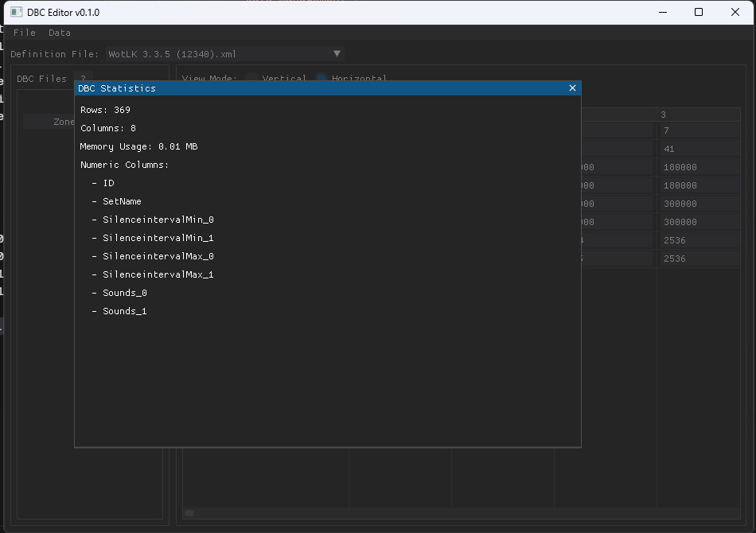756x533 pixels.
Task: Close the DBC Statistics dialog
Action: [572, 88]
